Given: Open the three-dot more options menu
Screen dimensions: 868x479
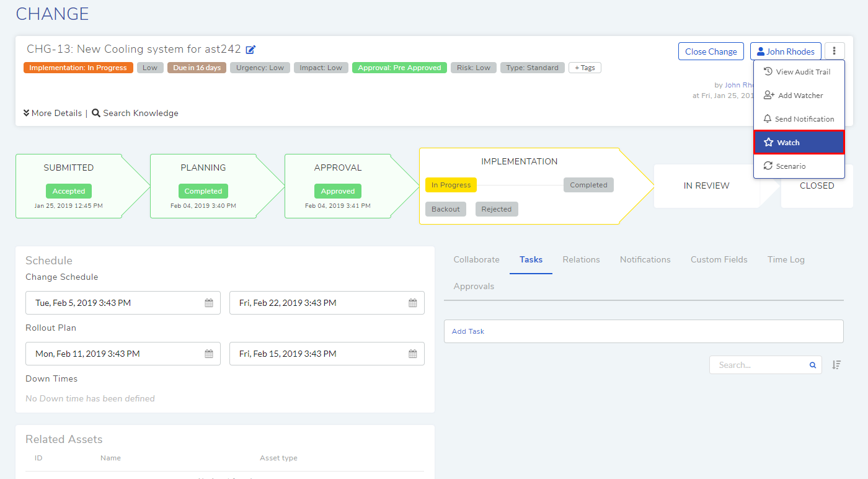Looking at the screenshot, I should 835,51.
